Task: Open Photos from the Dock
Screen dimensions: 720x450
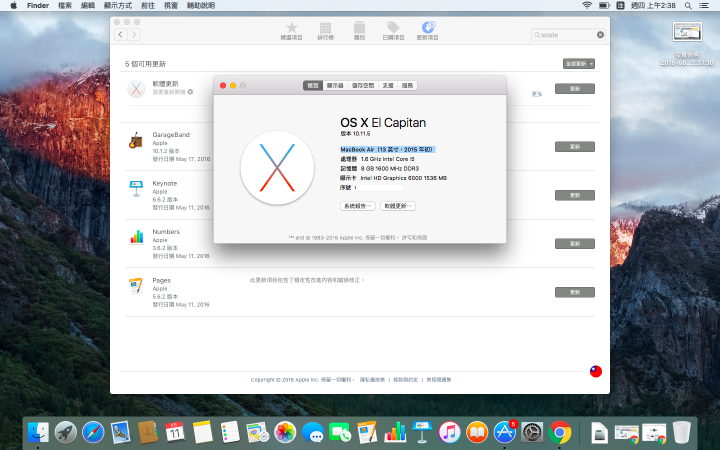Action: [285, 432]
